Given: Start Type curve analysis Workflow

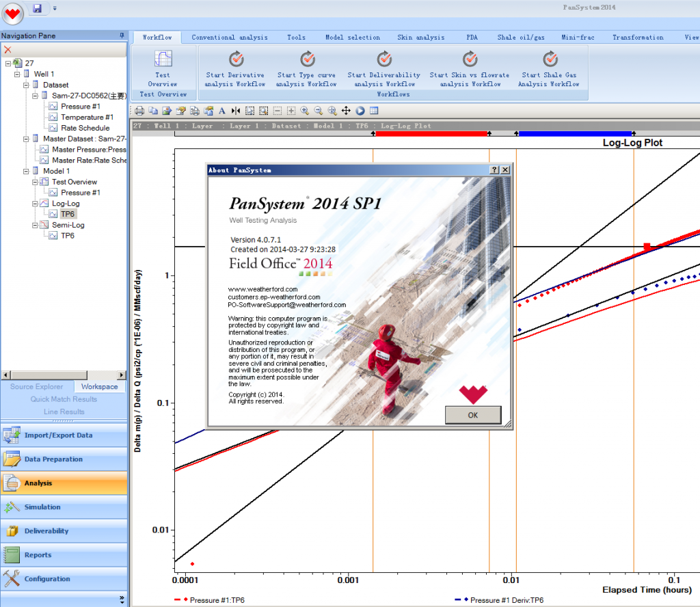Looking at the screenshot, I should (x=306, y=68).
